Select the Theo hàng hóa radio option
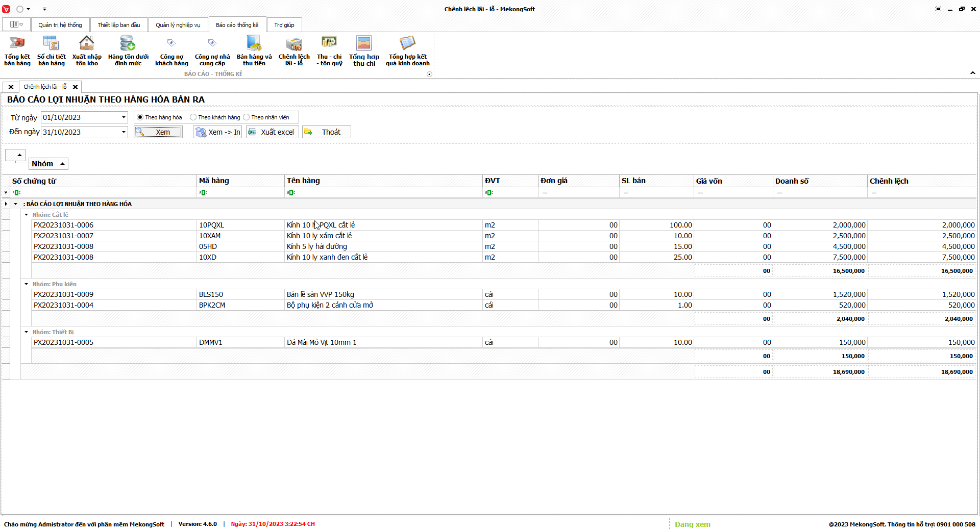The width and height of the screenshot is (980, 530). [140, 117]
